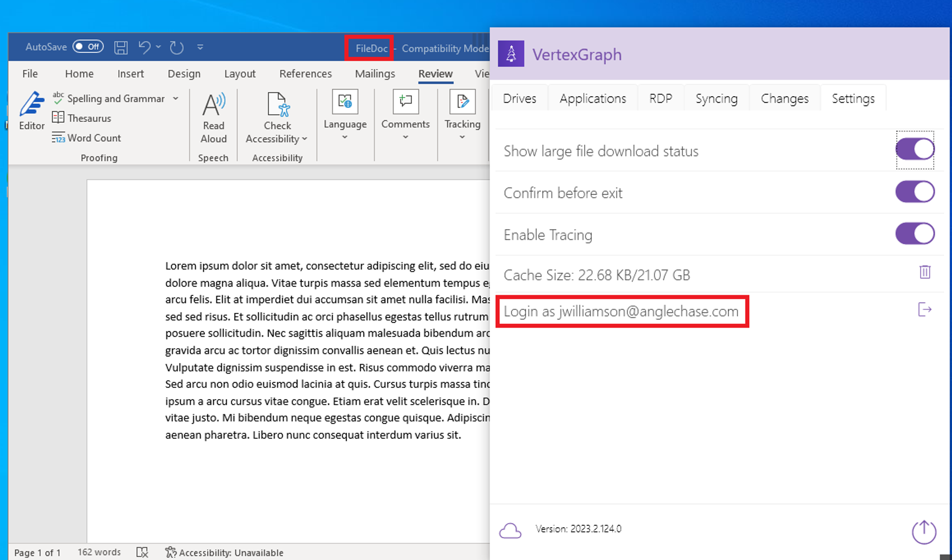Click the FileDoc document title
This screenshot has height=560, width=952.
point(372,48)
